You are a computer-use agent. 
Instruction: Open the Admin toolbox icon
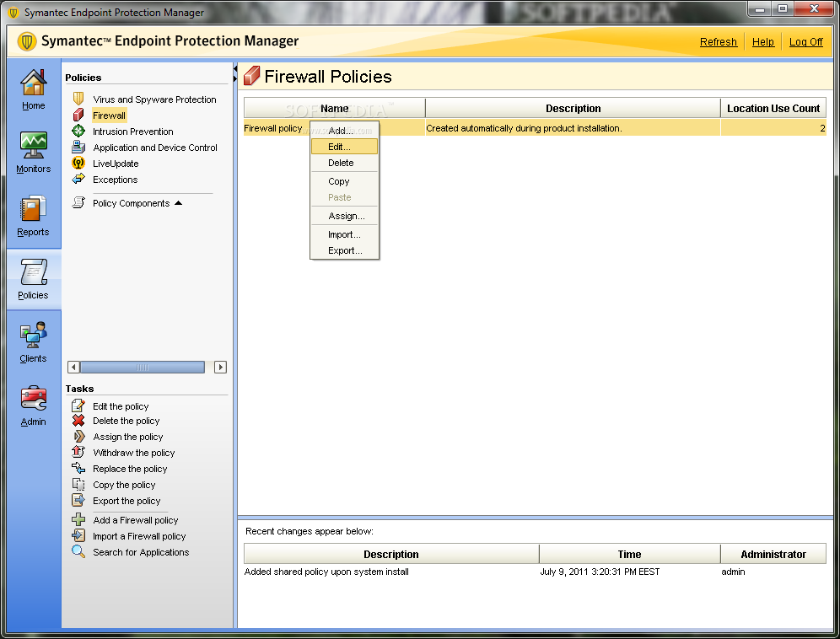pyautogui.click(x=33, y=398)
